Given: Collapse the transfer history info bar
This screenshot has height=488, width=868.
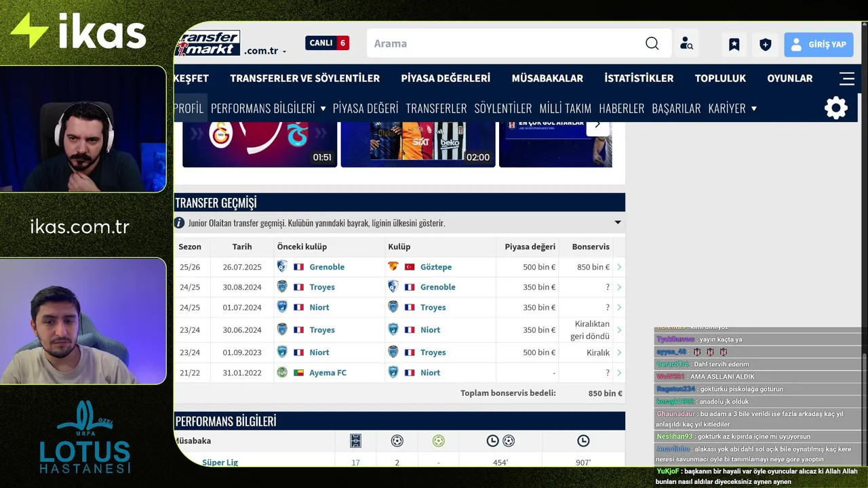Looking at the screenshot, I should coord(618,222).
